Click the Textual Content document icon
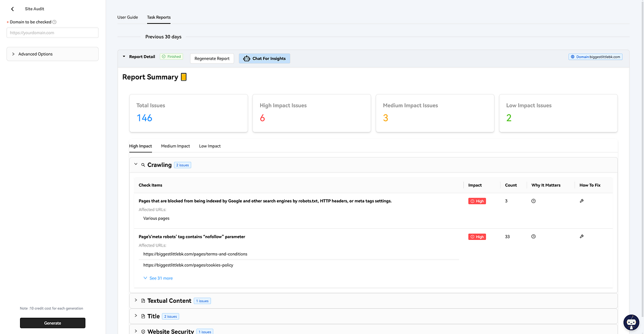The image size is (644, 334). coord(143,301)
